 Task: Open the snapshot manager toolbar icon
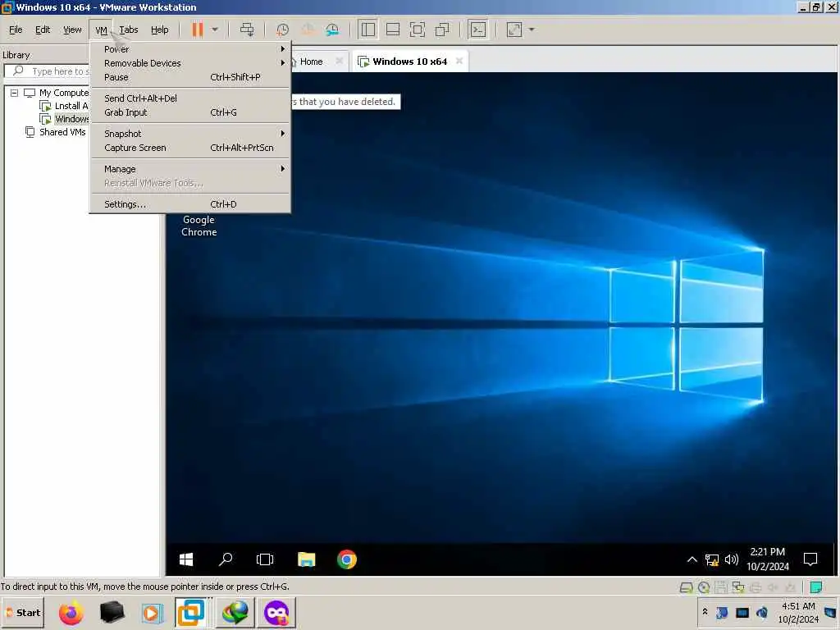[332, 30]
